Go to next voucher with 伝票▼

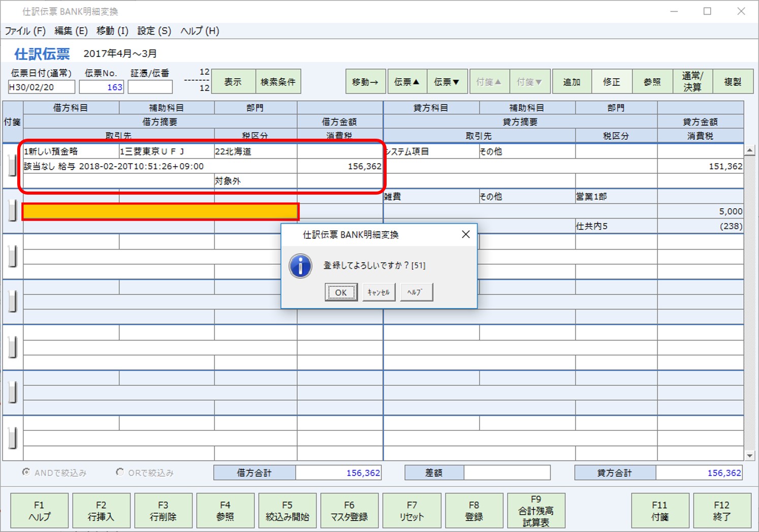447,81
